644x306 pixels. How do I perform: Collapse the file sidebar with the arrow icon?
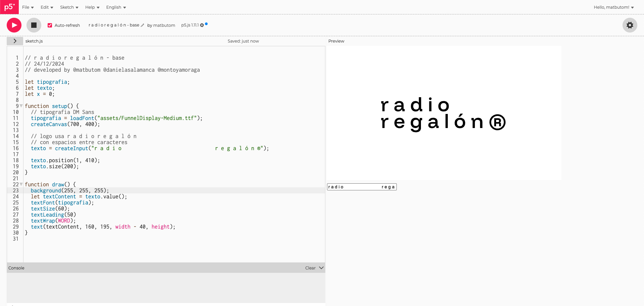15,41
